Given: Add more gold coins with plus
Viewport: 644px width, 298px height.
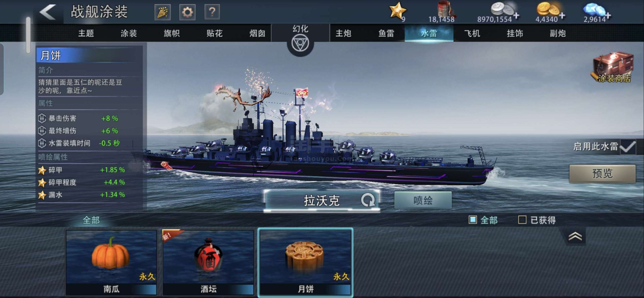Looking at the screenshot, I should click(x=562, y=16).
